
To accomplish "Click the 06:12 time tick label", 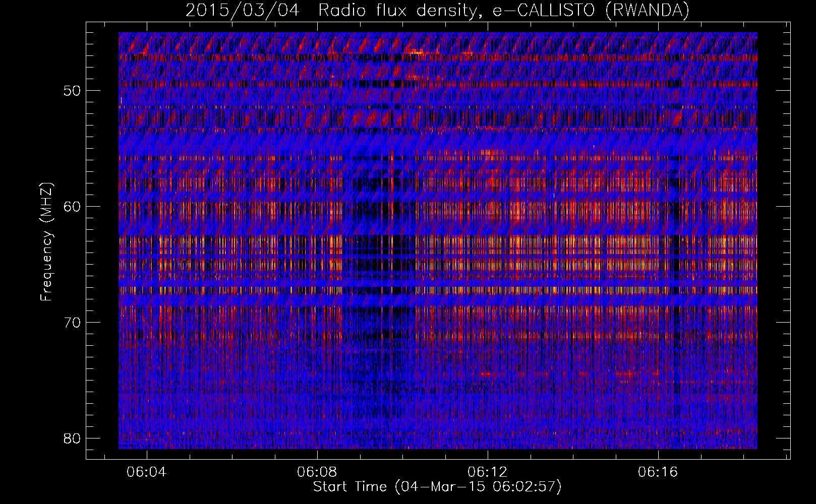I will click(x=488, y=472).
